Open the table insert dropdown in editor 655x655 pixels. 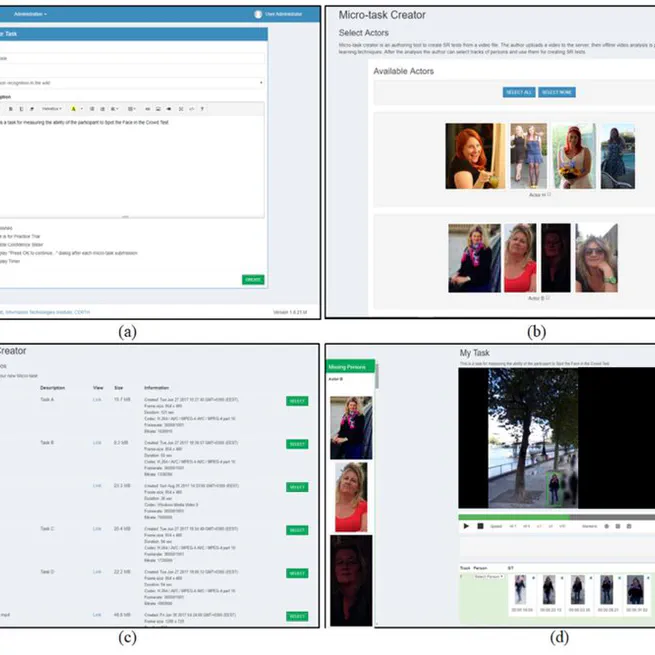[x=132, y=109]
